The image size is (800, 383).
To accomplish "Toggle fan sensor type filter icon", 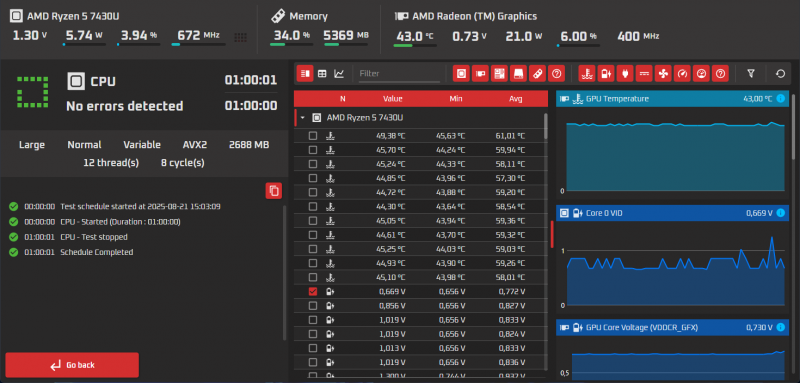I will 663,73.
